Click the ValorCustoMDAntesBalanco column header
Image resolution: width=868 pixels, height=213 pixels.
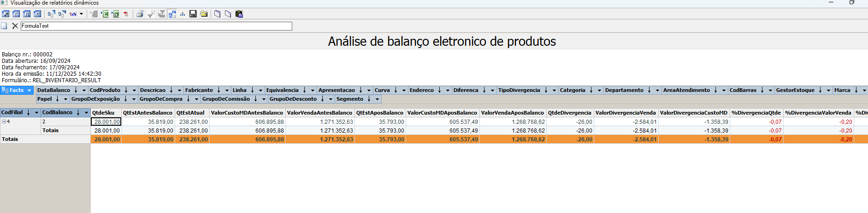(x=248, y=113)
